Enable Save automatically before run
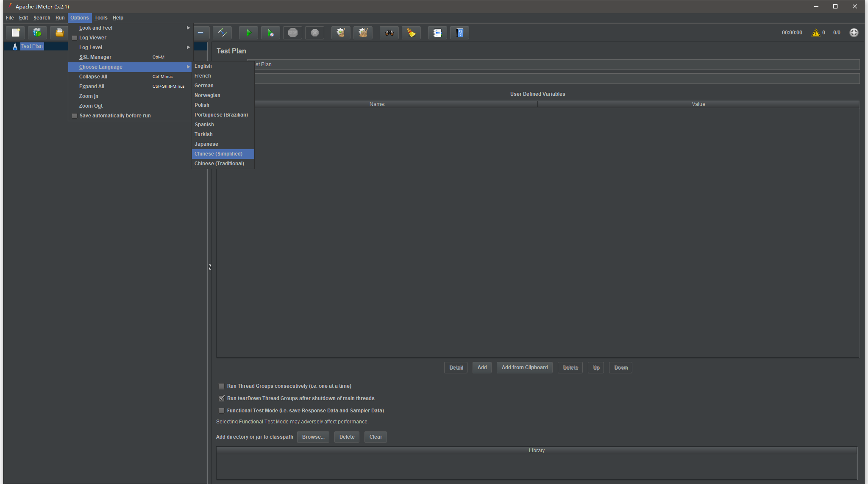 75,116
